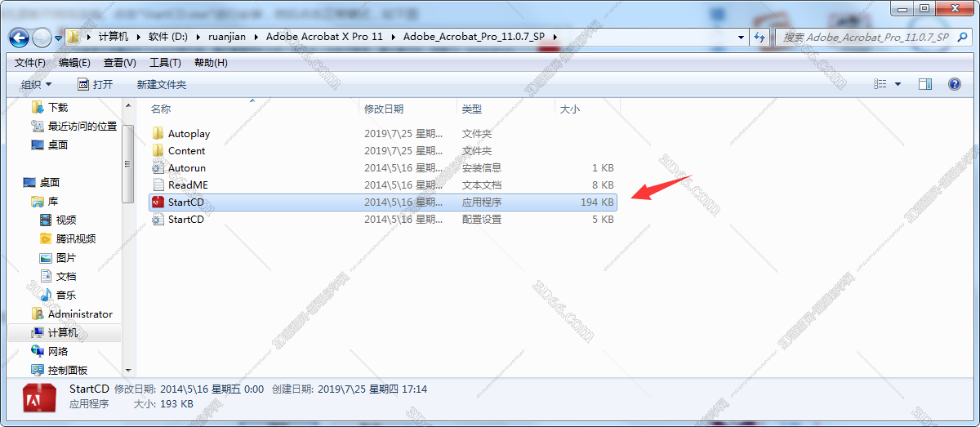Open the 帮助(H) menu

tap(211, 62)
